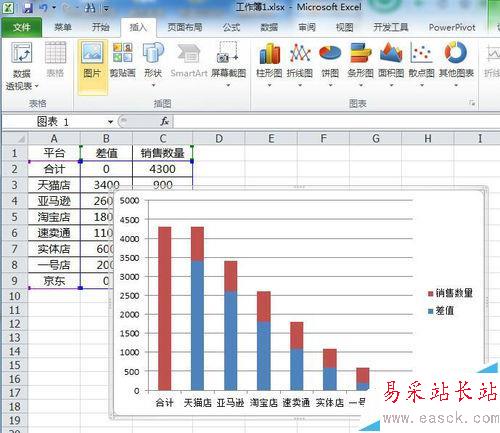The width and height of the screenshot is (500, 433).
Task: Click cell C2 with value 4300
Action: point(162,169)
